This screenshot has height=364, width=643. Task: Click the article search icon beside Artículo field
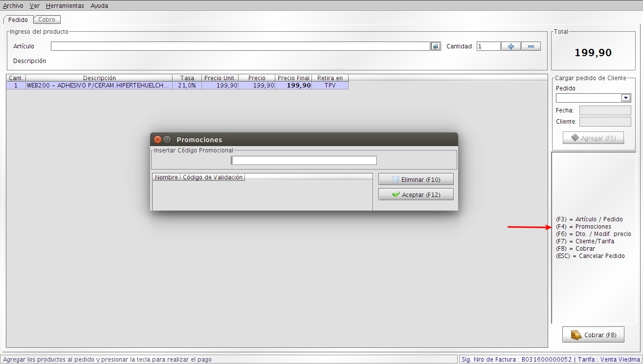coord(436,46)
